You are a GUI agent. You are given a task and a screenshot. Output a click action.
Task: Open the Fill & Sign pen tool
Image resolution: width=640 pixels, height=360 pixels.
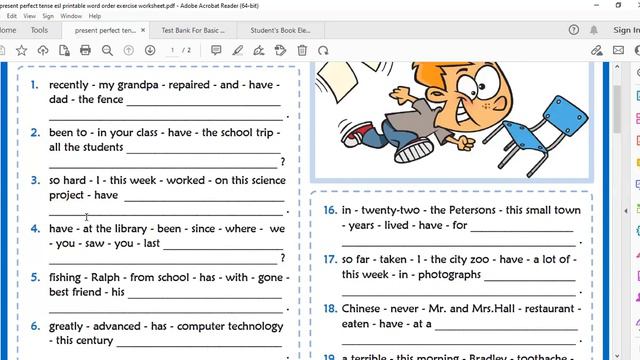click(x=259, y=51)
